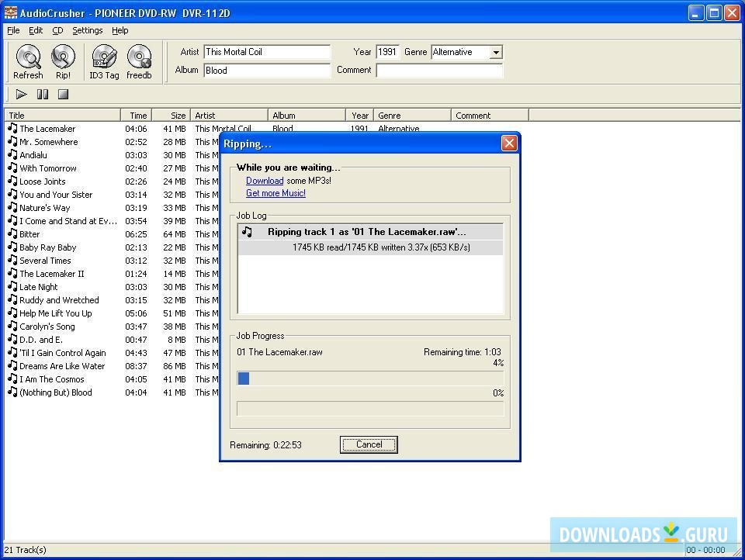This screenshot has width=745, height=560.
Task: Follow the Get more Music! link
Action: coord(275,193)
